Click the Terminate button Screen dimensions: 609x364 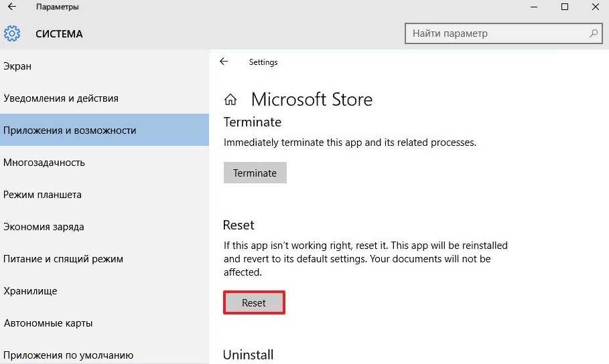255,173
